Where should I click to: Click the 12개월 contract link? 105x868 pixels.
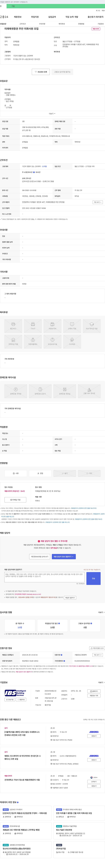(x=44, y=166)
